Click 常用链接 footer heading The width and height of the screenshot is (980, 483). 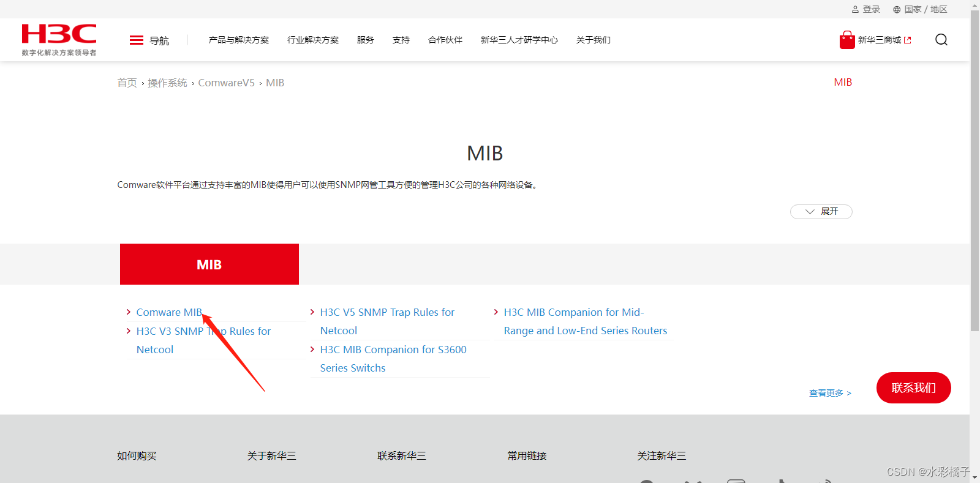[x=527, y=456]
